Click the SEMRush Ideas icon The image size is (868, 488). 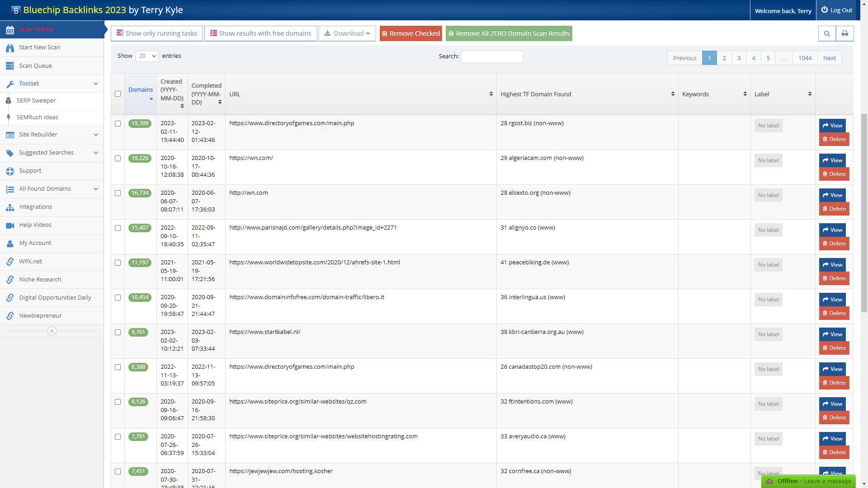tap(9, 117)
